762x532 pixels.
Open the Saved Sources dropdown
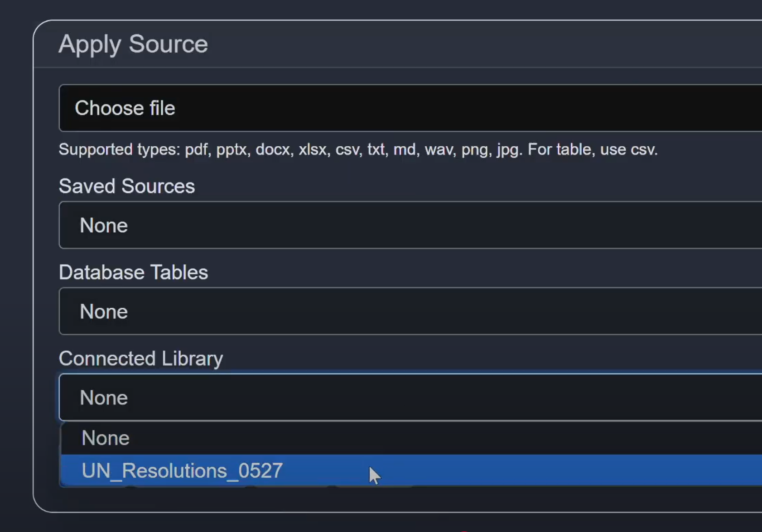(408, 225)
